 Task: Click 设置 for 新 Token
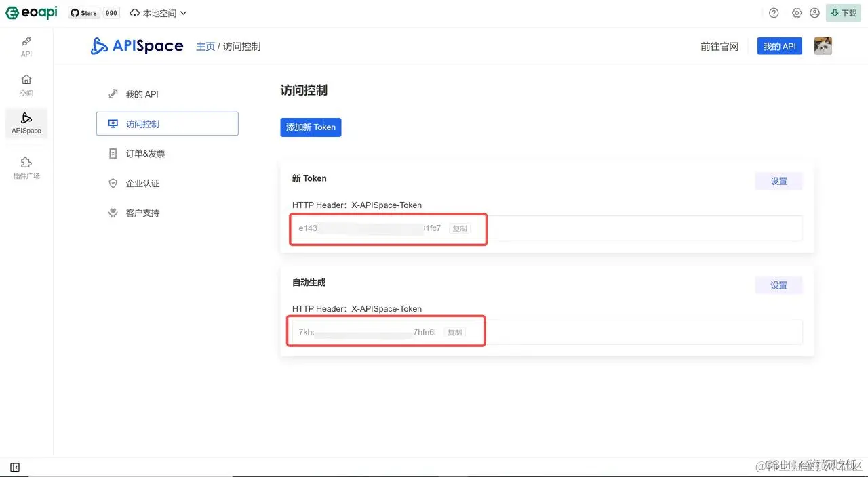click(x=778, y=181)
